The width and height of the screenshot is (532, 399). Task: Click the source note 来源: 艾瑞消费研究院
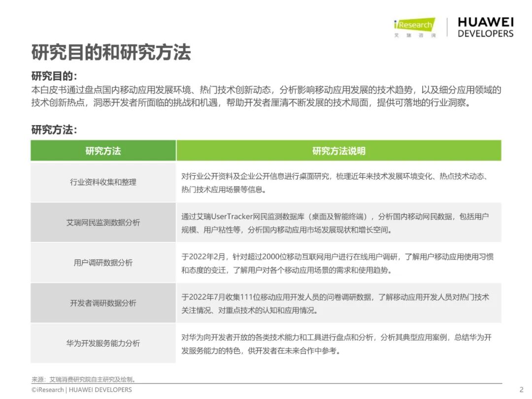[84, 379]
